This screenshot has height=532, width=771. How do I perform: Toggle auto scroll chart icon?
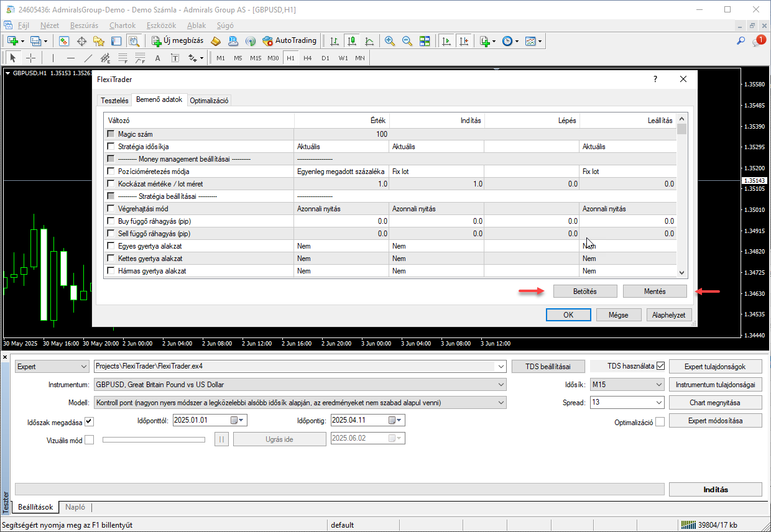(x=446, y=41)
